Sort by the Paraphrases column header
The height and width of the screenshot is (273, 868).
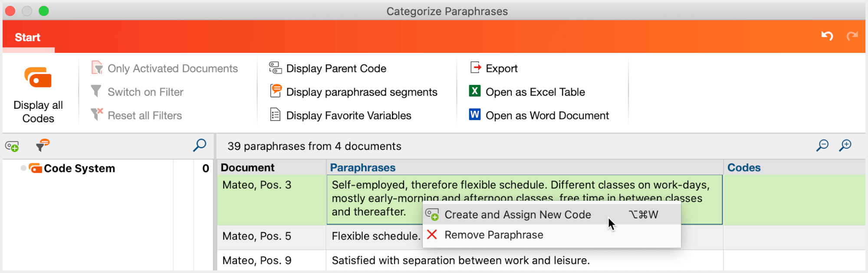click(x=525, y=168)
